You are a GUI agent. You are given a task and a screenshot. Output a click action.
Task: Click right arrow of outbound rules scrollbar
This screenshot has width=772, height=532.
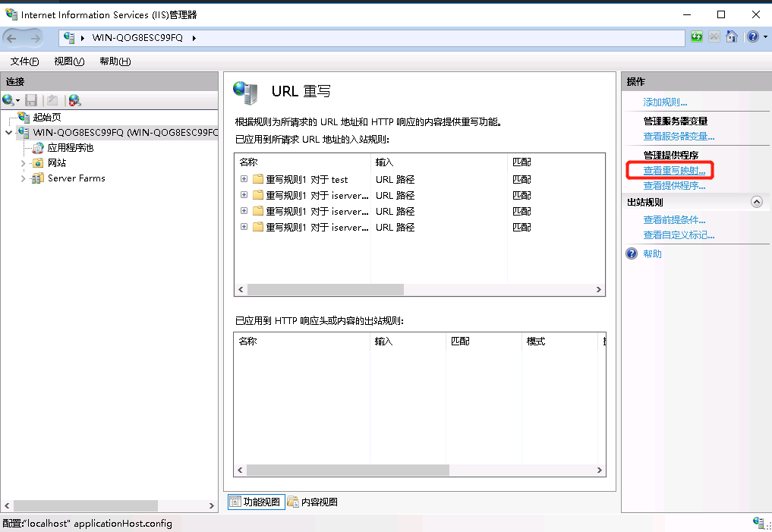[599, 470]
